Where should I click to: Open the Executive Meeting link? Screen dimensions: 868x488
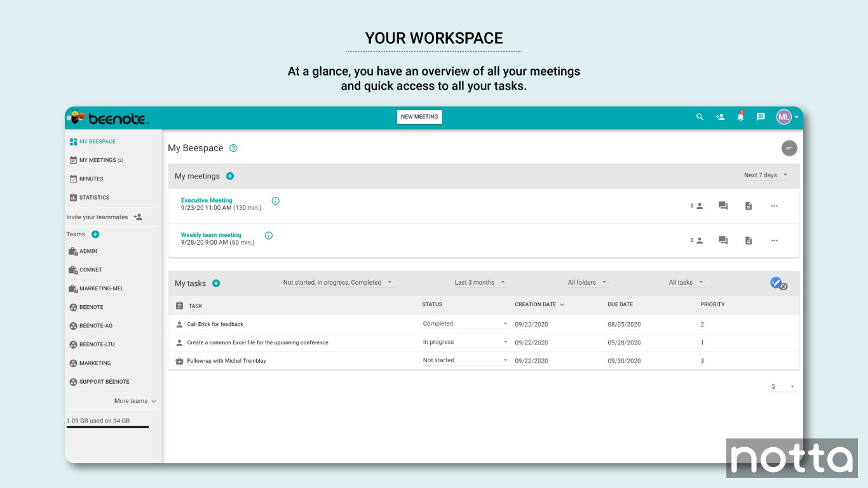coord(207,200)
